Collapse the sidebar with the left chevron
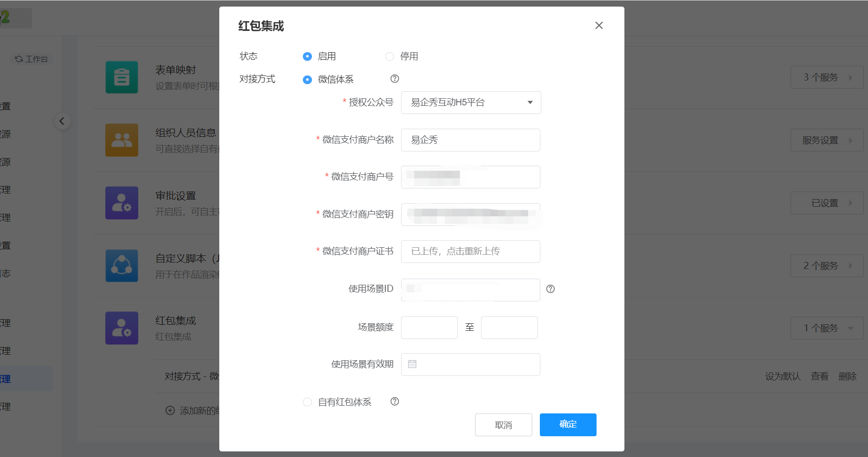 (62, 121)
